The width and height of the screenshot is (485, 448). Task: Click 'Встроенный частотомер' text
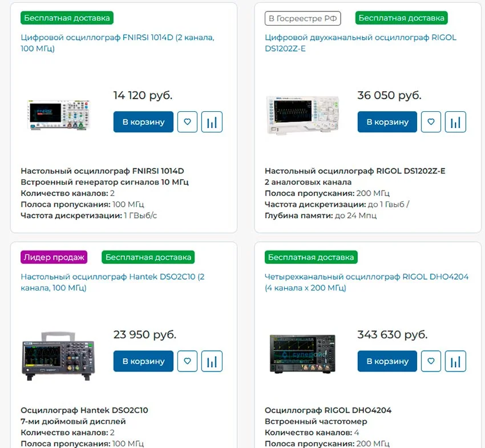(x=316, y=421)
